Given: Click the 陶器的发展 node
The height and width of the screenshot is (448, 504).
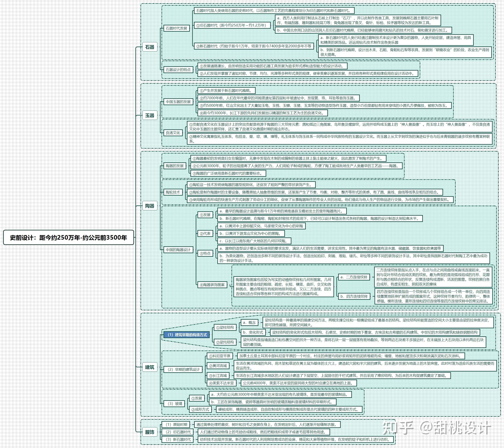Looking at the screenshot, I should (x=175, y=166).
